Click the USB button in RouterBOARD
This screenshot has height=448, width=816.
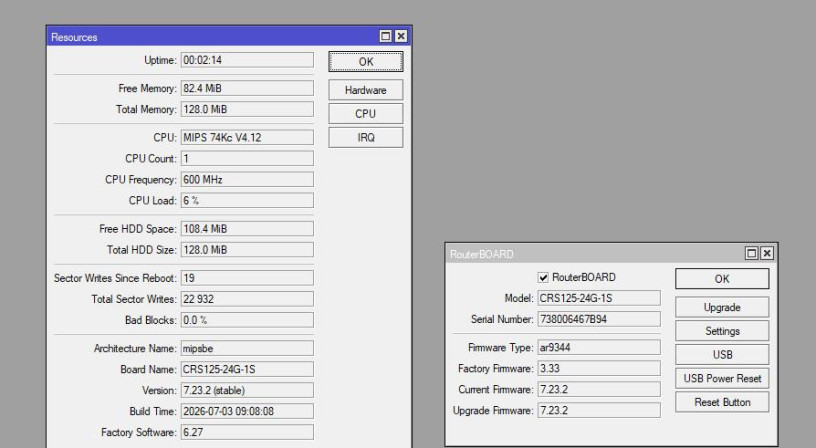coord(722,355)
